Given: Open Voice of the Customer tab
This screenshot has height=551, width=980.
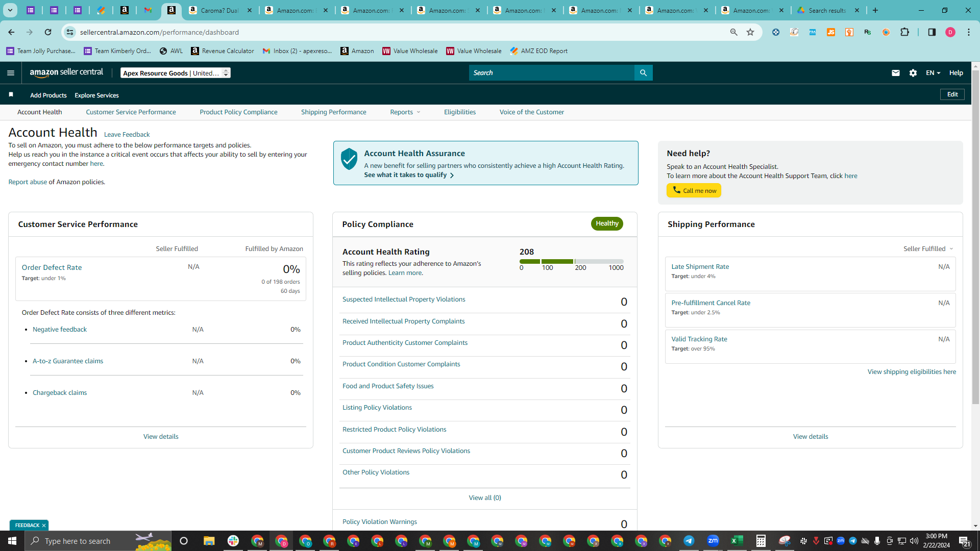Looking at the screenshot, I should pos(531,112).
